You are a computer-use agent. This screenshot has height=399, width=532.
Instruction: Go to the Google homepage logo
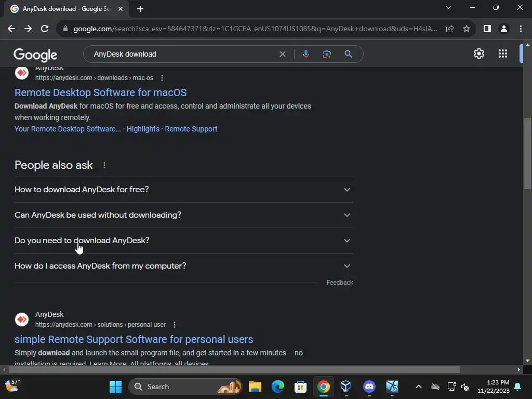[x=35, y=55]
